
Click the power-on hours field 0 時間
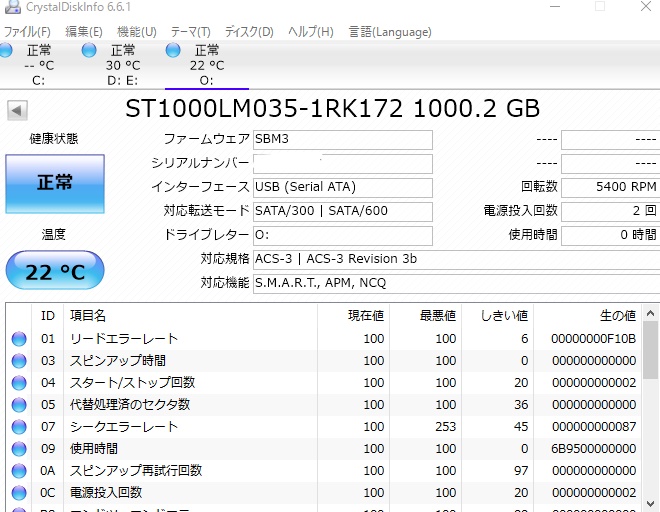(x=610, y=235)
